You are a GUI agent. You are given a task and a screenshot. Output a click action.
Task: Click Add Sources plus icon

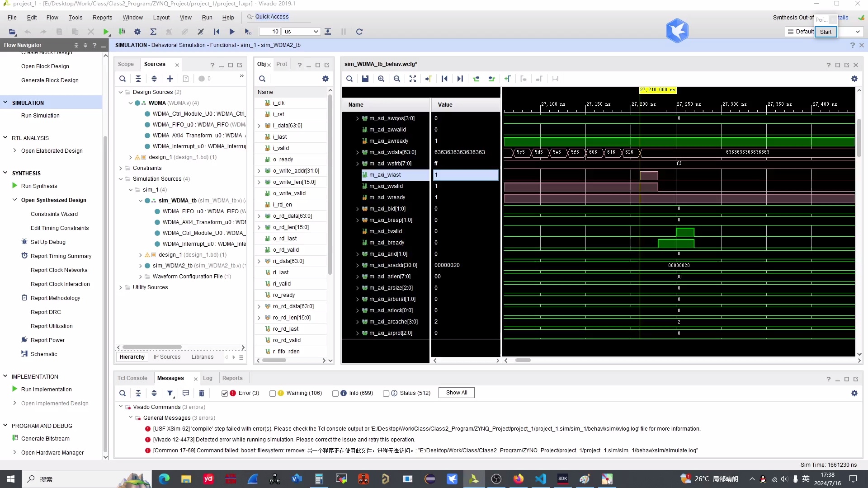pyautogui.click(x=170, y=79)
